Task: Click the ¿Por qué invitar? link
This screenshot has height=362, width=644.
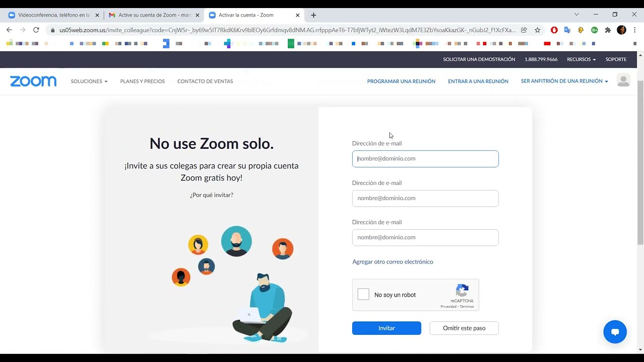Action: 211,195
